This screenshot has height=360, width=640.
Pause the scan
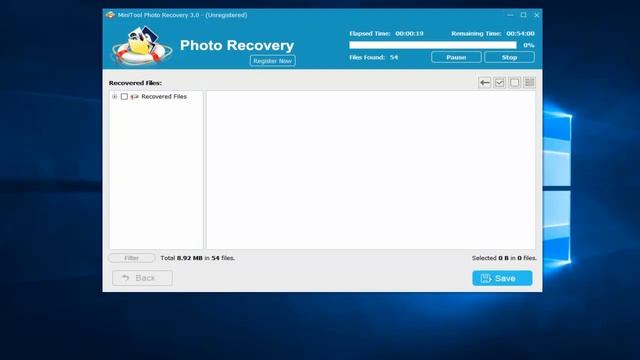coord(456,58)
